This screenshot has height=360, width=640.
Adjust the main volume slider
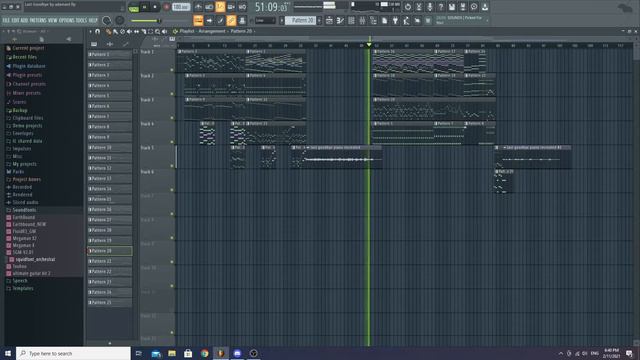[146, 21]
